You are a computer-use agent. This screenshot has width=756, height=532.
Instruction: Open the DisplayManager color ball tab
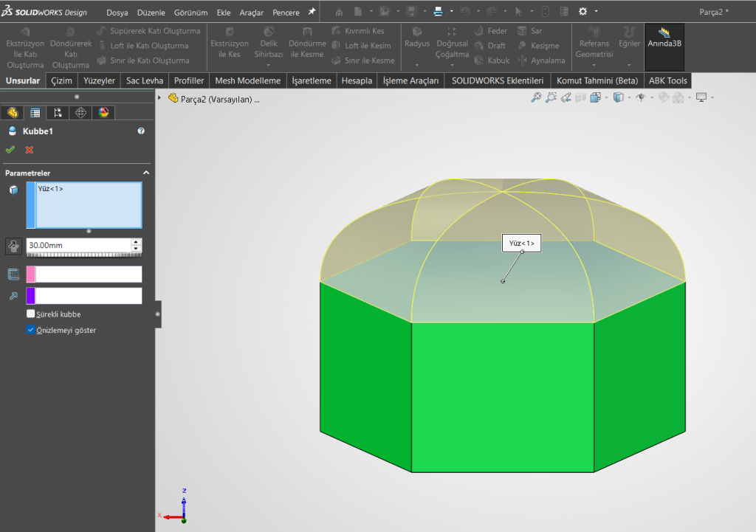pyautogui.click(x=103, y=113)
